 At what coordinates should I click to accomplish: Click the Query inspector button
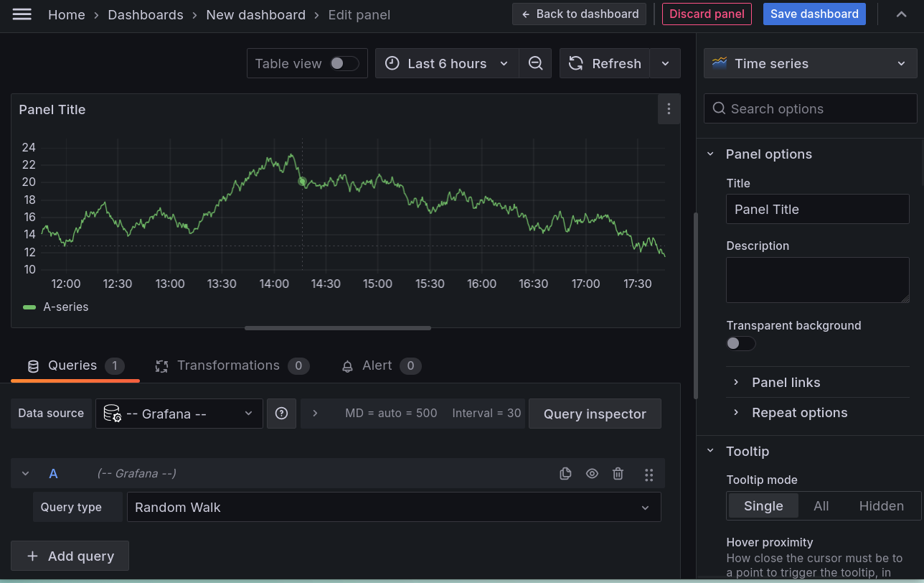(x=594, y=414)
